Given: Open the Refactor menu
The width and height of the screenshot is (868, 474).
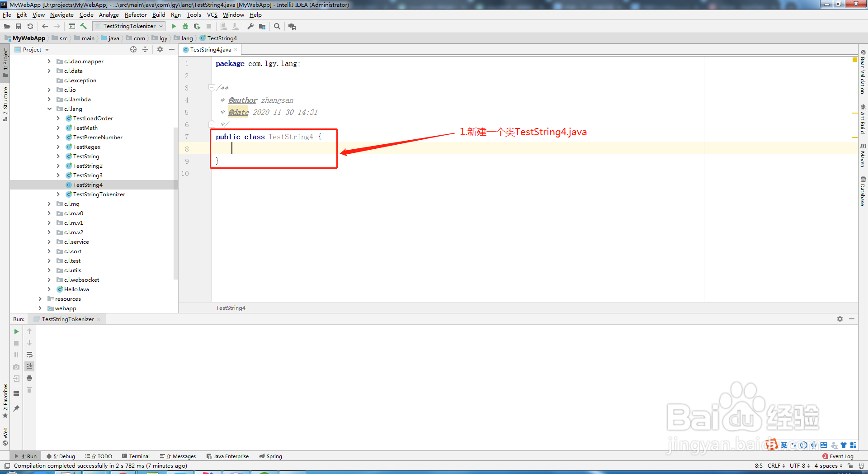Looking at the screenshot, I should pos(136,14).
